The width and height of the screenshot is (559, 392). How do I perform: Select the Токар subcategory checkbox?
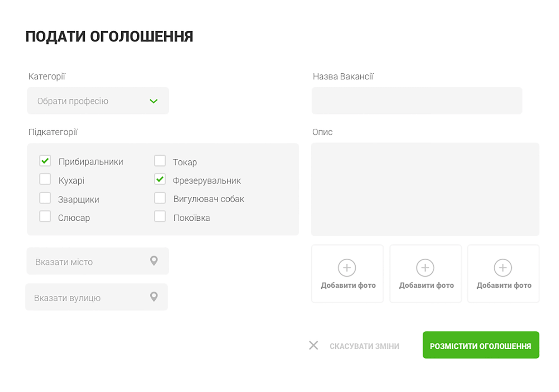[160, 161]
